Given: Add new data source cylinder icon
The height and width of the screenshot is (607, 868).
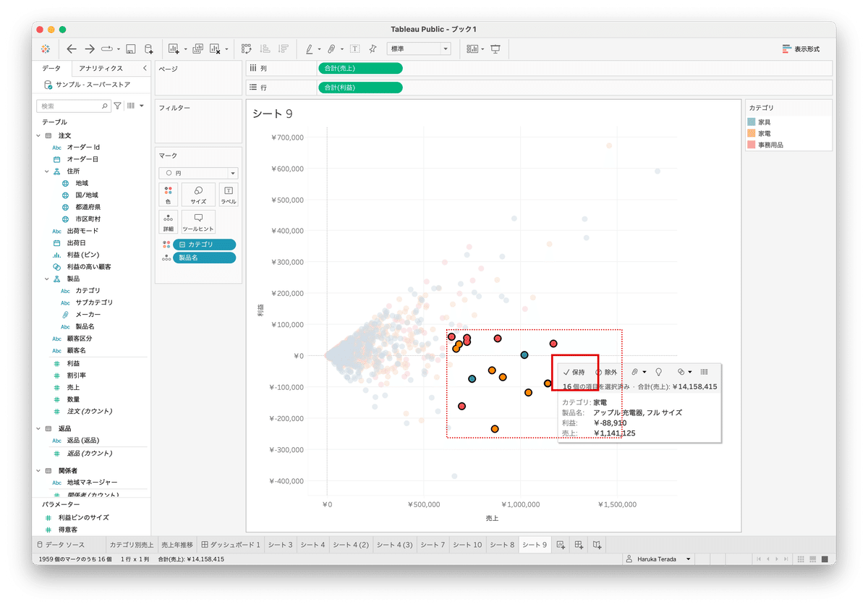Looking at the screenshot, I should click(x=148, y=49).
